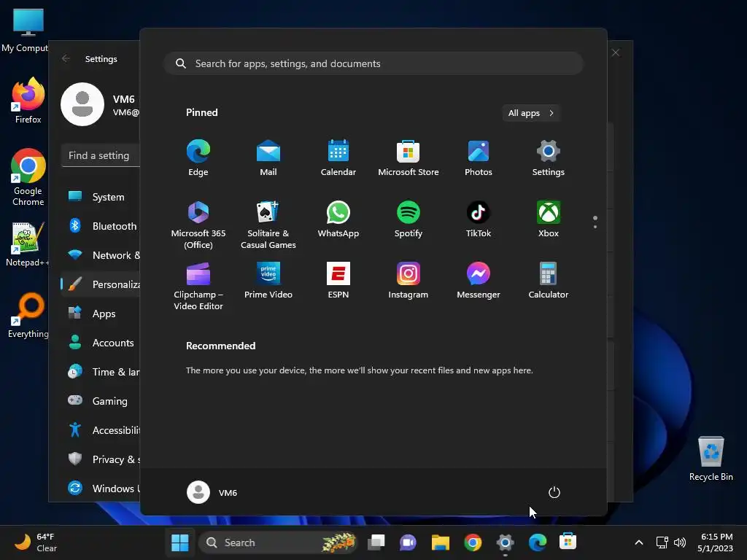Select Time & language in Settings
The width and height of the screenshot is (747, 560).
point(101,371)
